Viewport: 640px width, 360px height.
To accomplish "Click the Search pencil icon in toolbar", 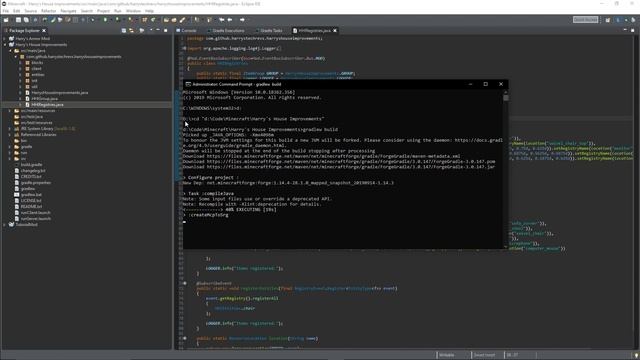I will (182, 20).
